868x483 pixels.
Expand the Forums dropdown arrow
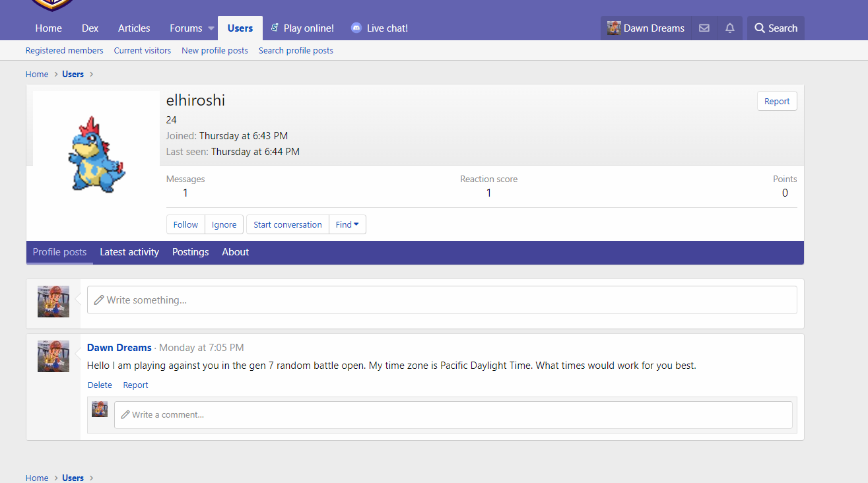tap(211, 28)
